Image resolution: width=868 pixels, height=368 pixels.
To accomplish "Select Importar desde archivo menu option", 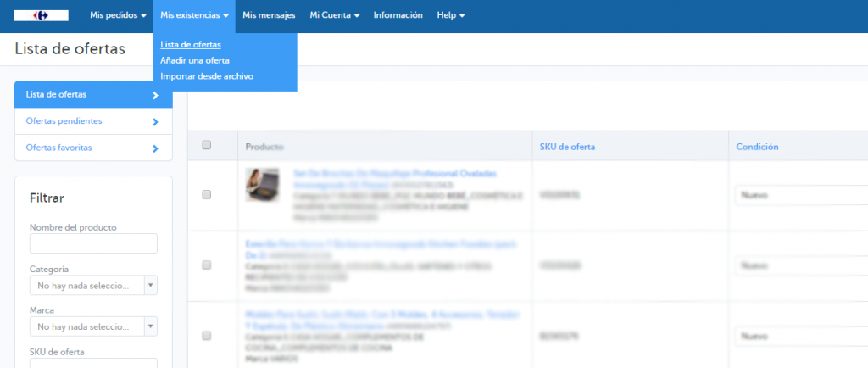I will click(x=206, y=76).
